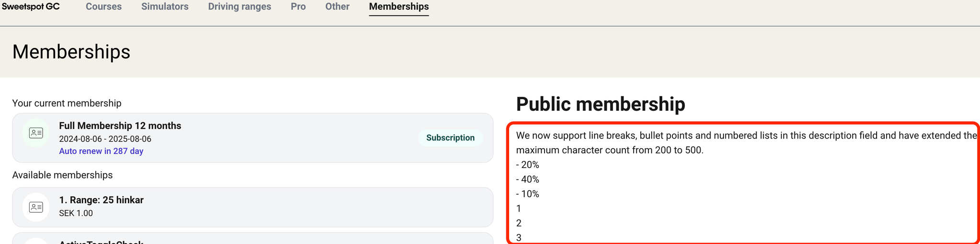Click the Range 25 hinkar membership icon
The width and height of the screenshot is (980, 244).
pos(36,207)
